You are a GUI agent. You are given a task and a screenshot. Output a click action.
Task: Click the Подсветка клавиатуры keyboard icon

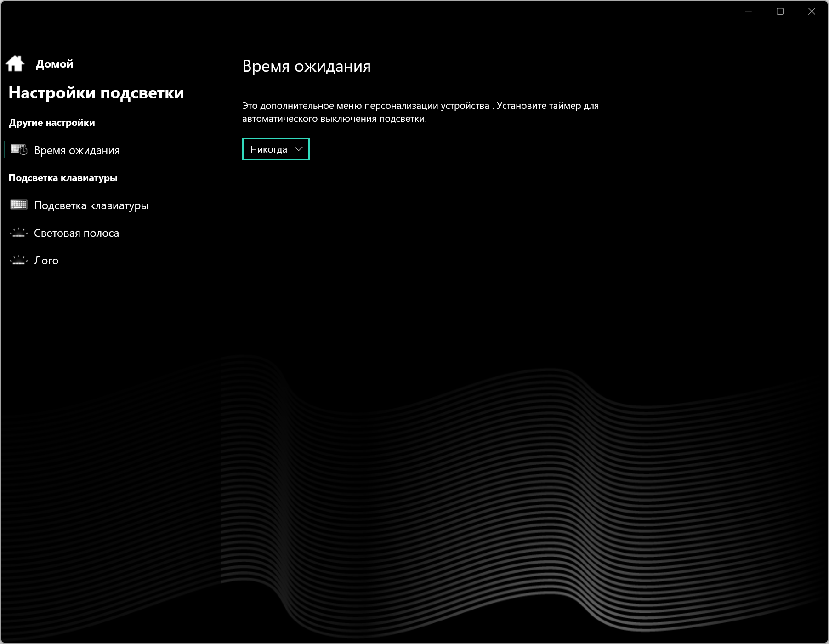[x=19, y=205]
